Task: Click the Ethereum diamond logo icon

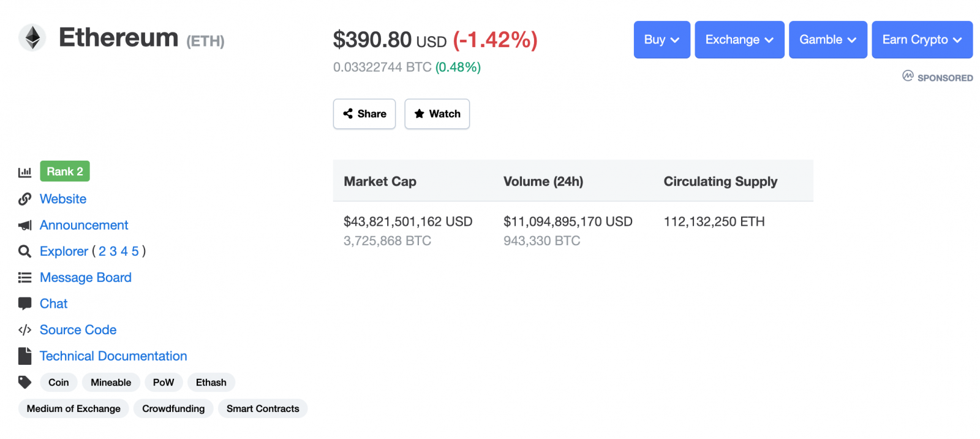Action: pyautogui.click(x=32, y=38)
